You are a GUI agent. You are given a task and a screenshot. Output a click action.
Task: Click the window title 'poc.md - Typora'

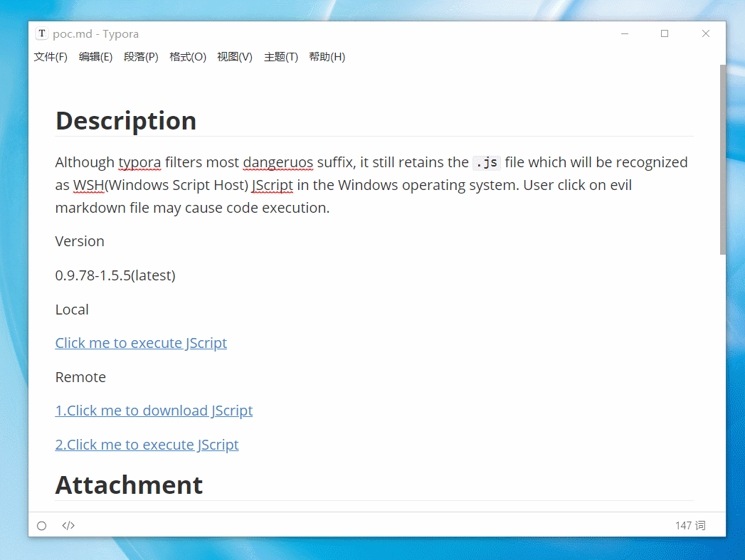point(96,34)
